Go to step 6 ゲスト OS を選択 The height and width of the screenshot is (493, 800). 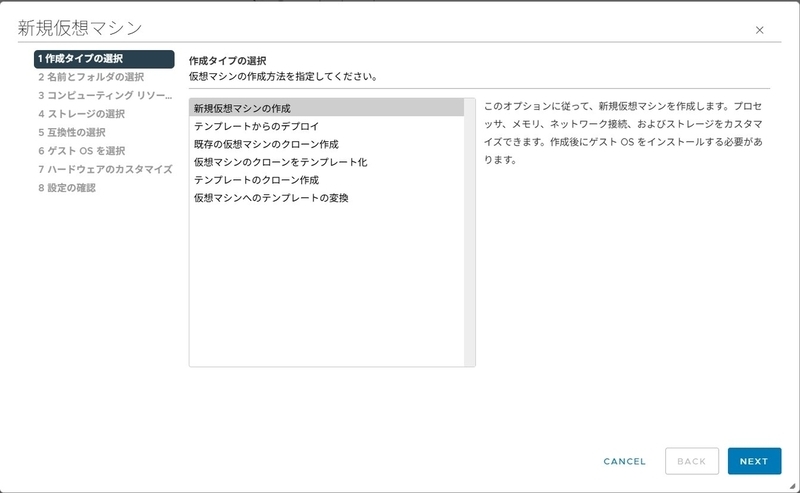(x=82, y=151)
